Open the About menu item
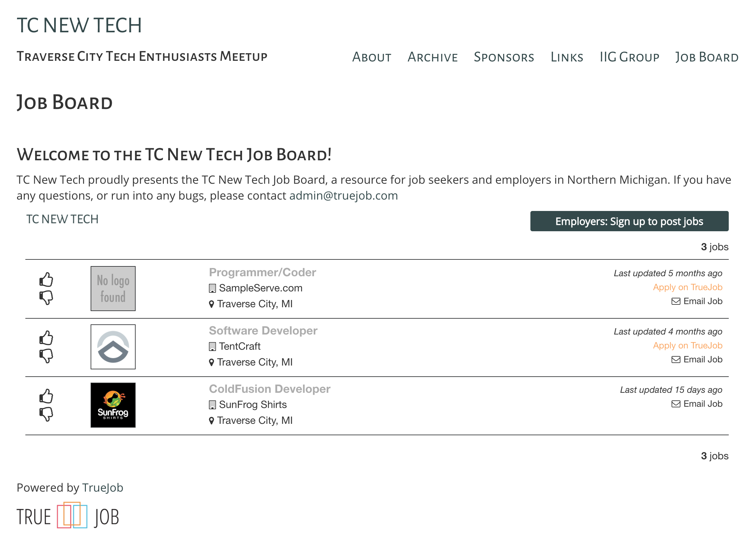 (372, 57)
